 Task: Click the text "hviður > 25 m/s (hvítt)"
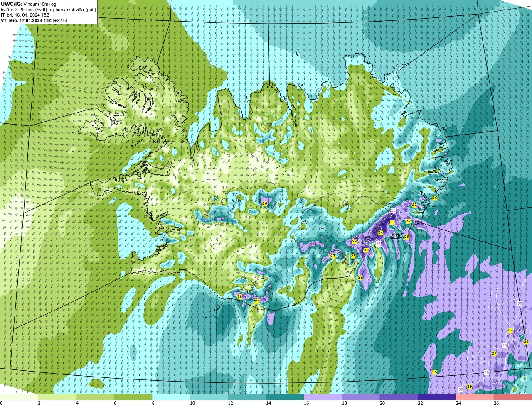25,10
